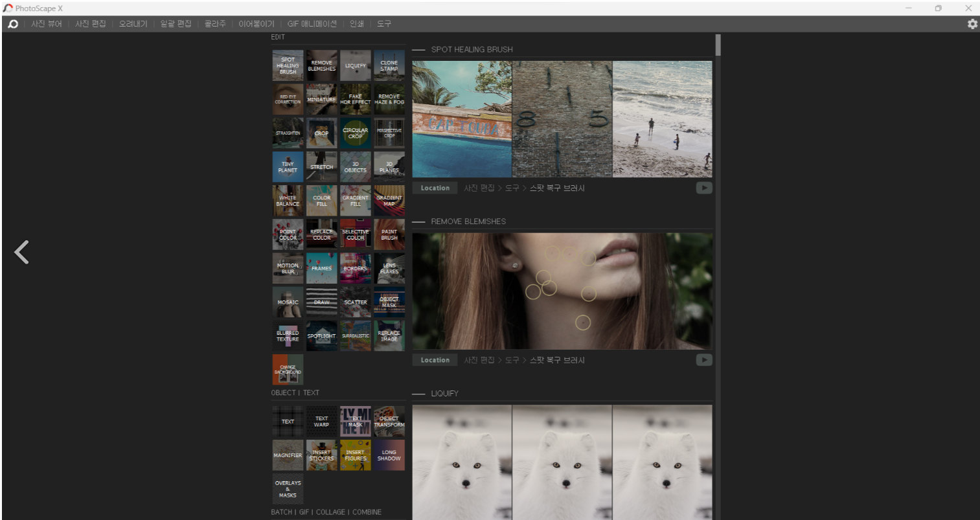Select the White Balance tile

tap(288, 201)
